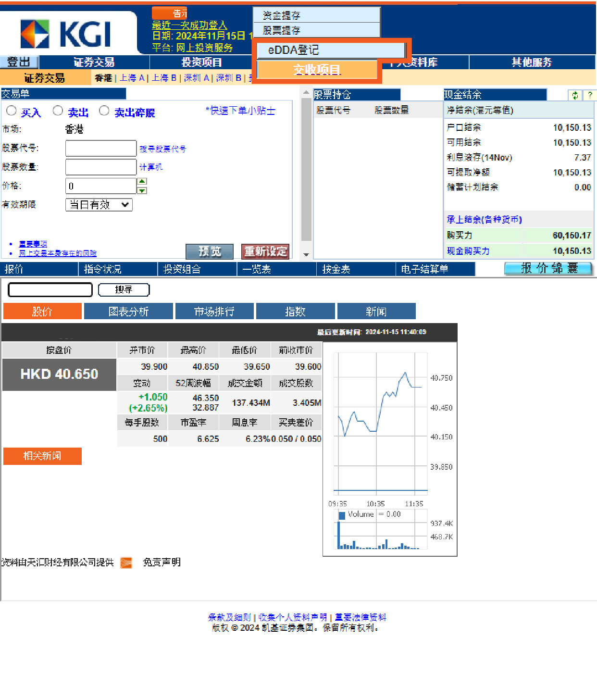The image size is (597, 700).
Task: Switch to the 图表分析 tab
Action: tap(128, 312)
